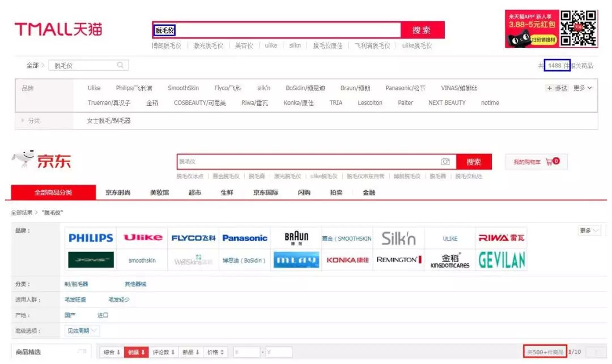Open the 金融 tab
612x364 pixels.
pos(369,192)
